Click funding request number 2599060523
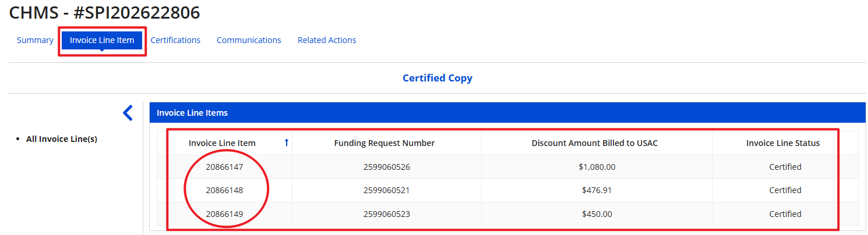 [x=386, y=214]
